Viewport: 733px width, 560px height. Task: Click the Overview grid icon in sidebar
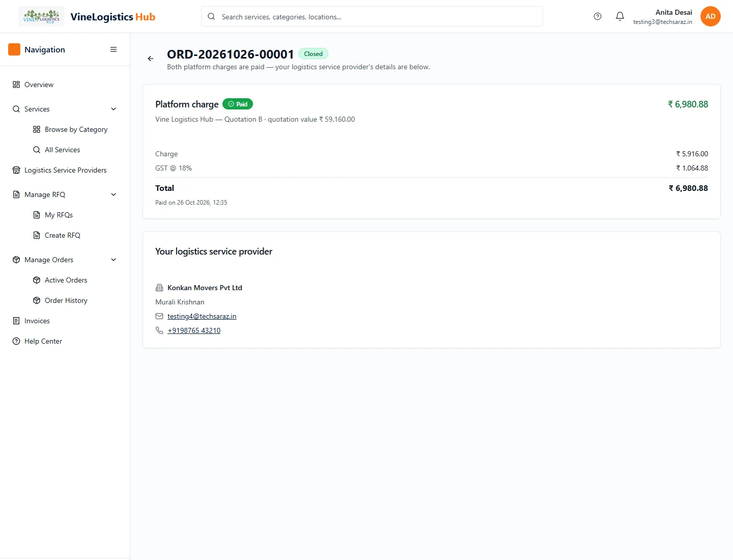[16, 85]
